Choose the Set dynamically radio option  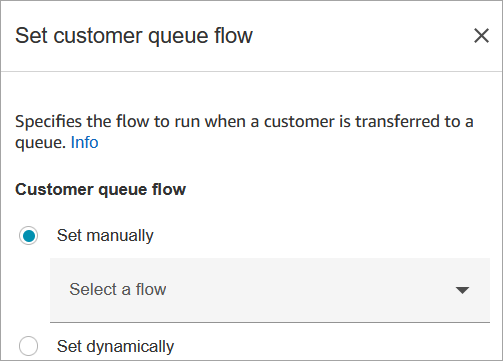tap(28, 346)
